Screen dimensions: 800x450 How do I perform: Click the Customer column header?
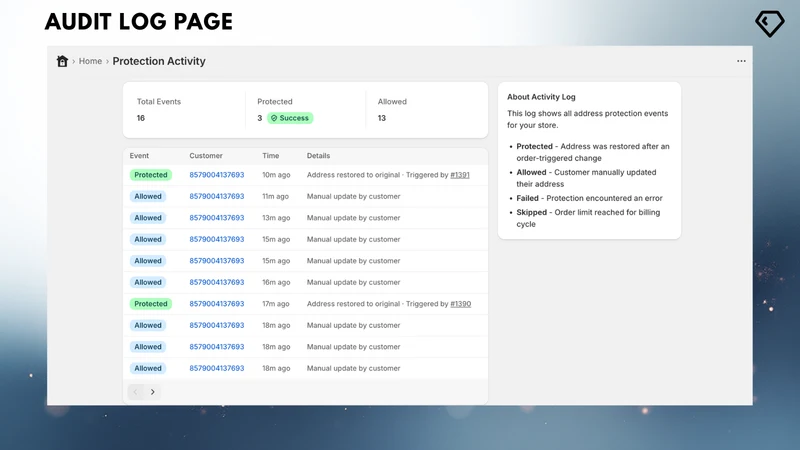206,156
